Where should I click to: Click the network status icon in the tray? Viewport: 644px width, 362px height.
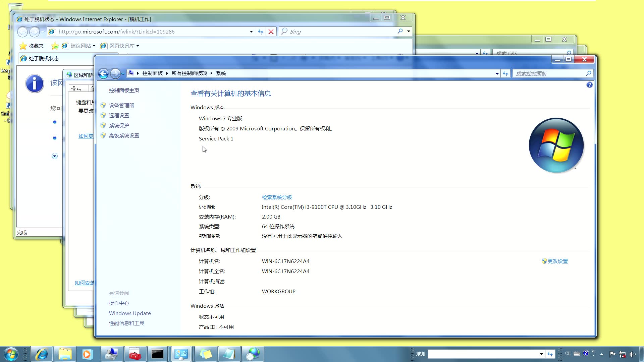(623, 354)
